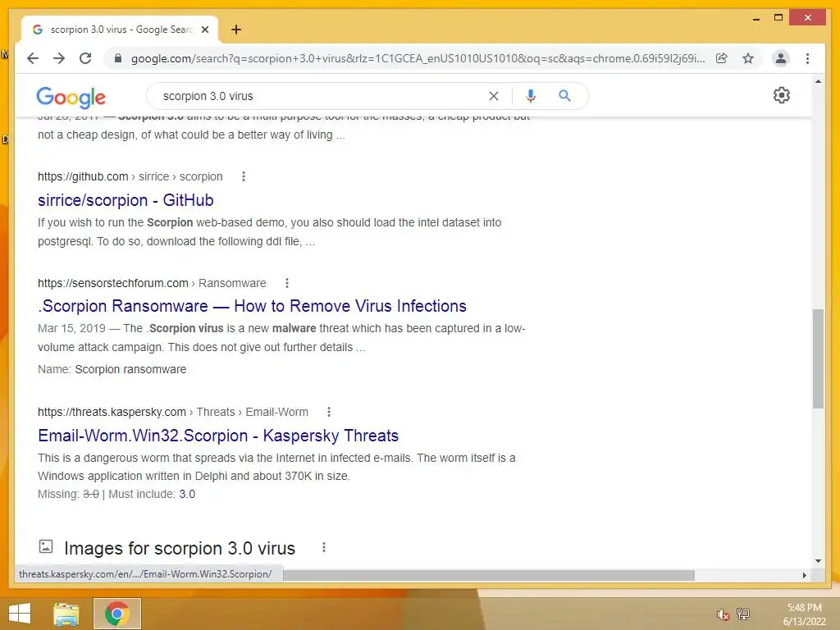
Task: Share this page from address bar
Action: coord(722,58)
